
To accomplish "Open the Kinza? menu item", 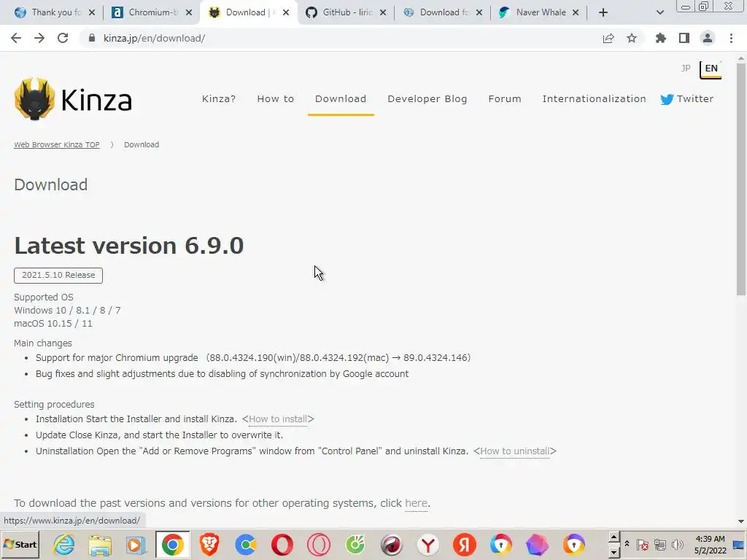I will coord(219,98).
